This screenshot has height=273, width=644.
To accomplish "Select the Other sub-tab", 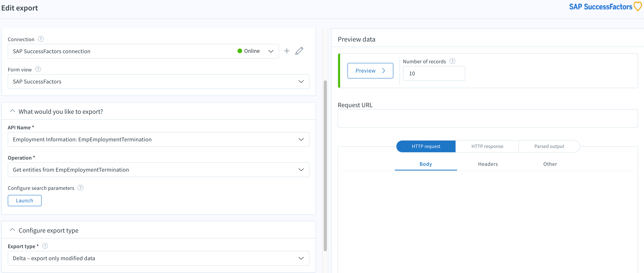I will [x=550, y=164].
